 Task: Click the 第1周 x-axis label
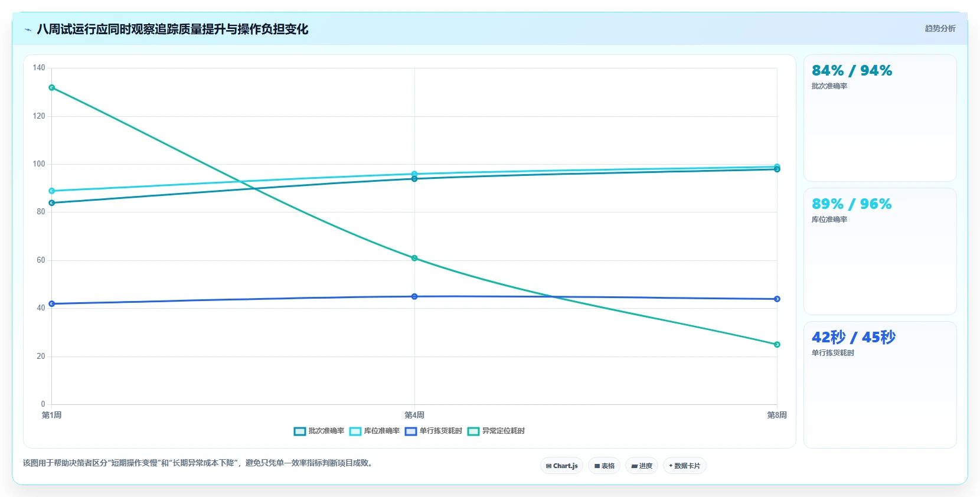[52, 415]
